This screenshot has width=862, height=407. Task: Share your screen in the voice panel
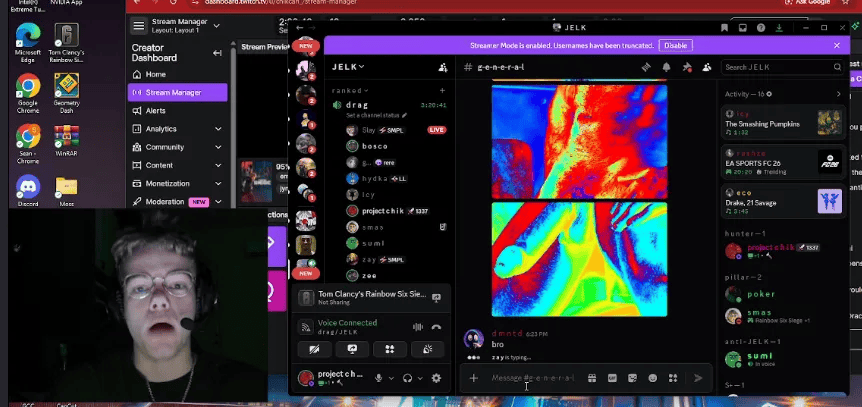(352, 349)
